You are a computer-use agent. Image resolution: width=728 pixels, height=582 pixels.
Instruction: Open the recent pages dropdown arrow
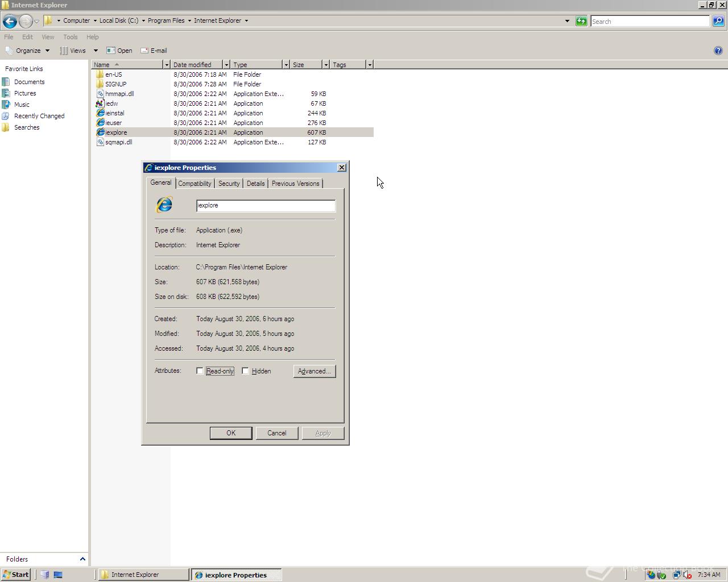[36, 22]
